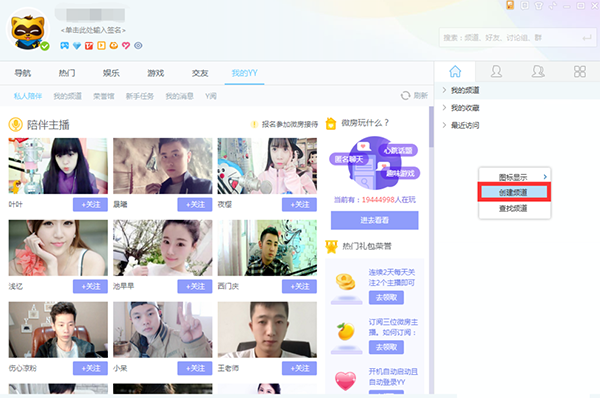Follow anchor 西门庆 with +关注
Viewport: 600px width, 398px height.
tap(299, 286)
